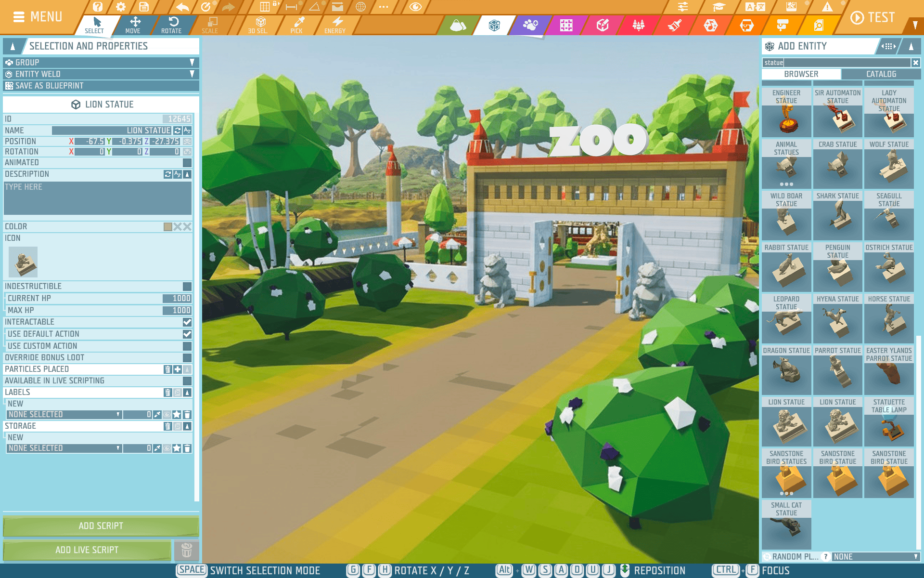This screenshot has height=578, width=924.
Task: Switch to the Catalog tab
Action: click(x=881, y=74)
